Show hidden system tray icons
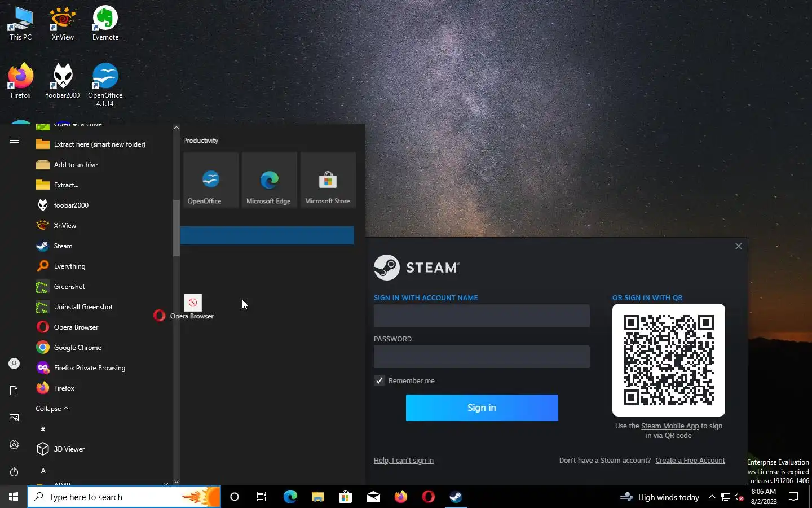 point(712,497)
